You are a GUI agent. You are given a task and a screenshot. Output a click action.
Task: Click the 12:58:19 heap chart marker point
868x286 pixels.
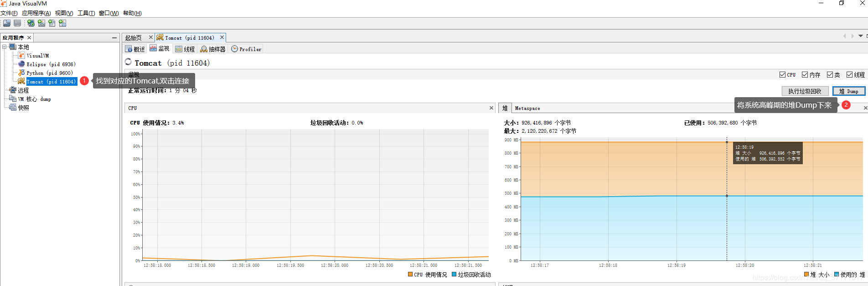pyautogui.click(x=727, y=142)
